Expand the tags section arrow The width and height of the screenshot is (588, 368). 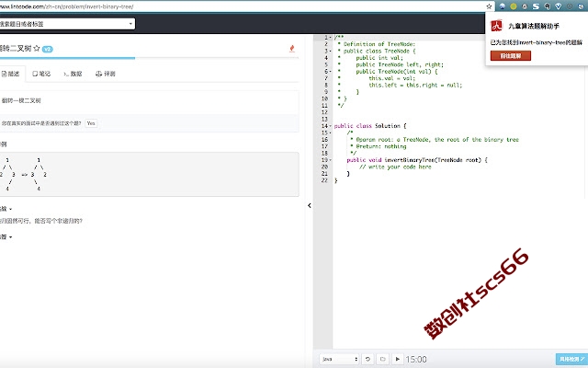10,237
